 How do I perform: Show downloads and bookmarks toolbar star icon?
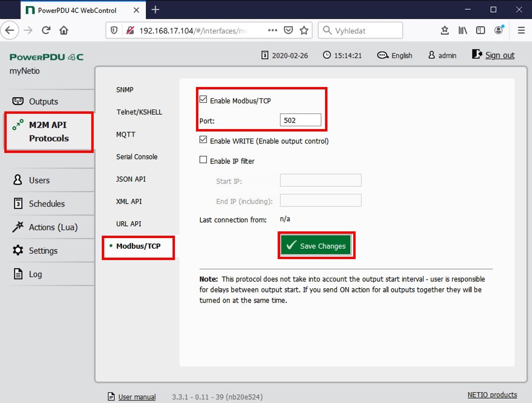click(445, 31)
